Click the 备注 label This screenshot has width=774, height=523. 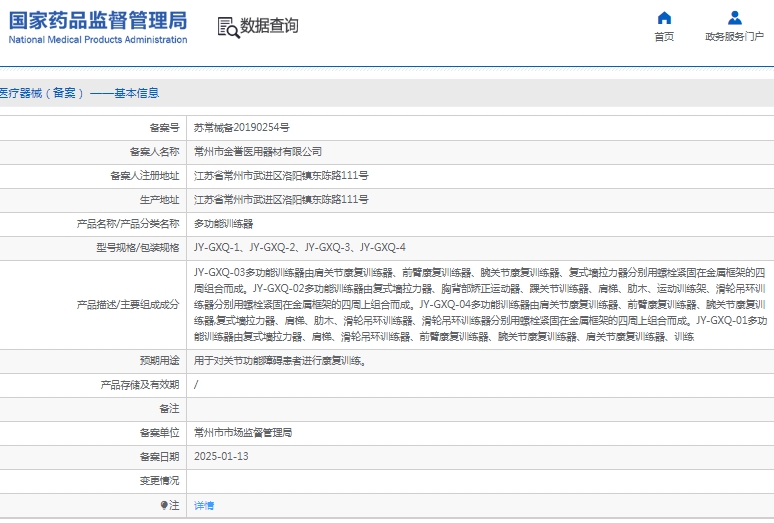169,409
